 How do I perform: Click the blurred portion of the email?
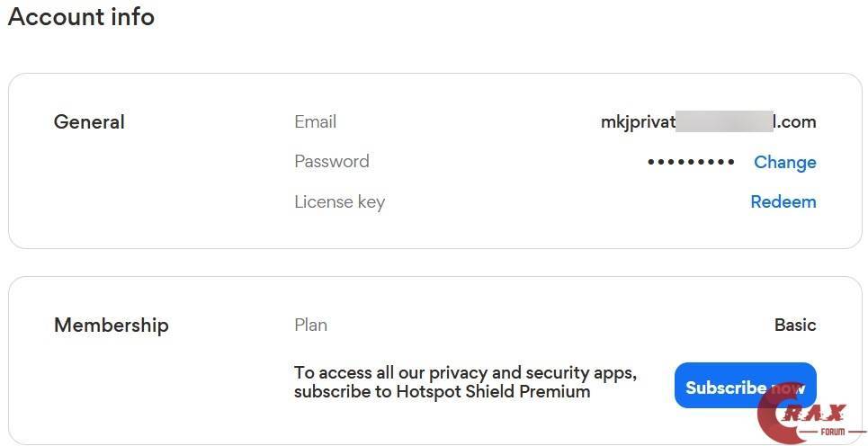click(724, 122)
